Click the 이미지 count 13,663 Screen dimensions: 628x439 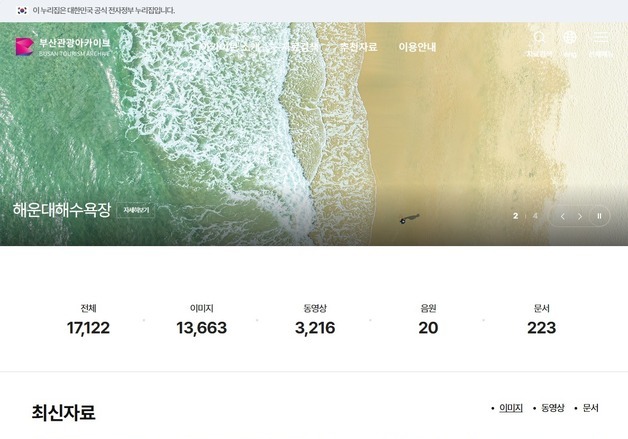[201, 328]
